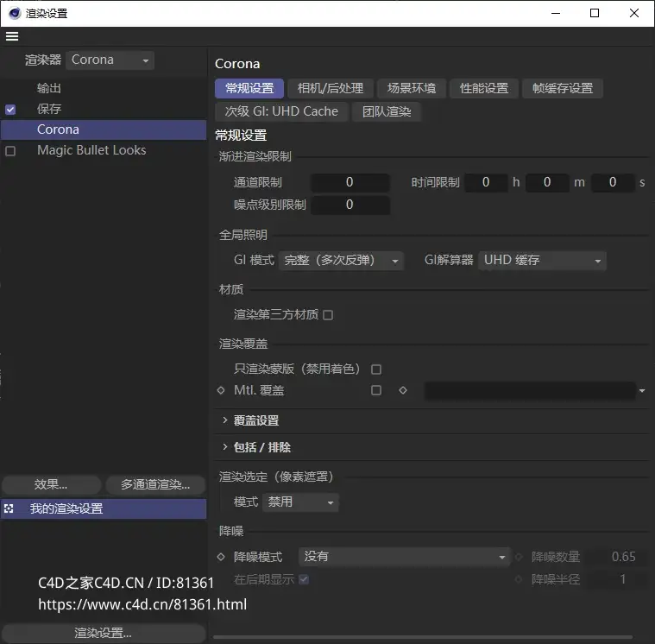Select 保存 in the settings list
Screen dimensions: 655x644
(49, 109)
